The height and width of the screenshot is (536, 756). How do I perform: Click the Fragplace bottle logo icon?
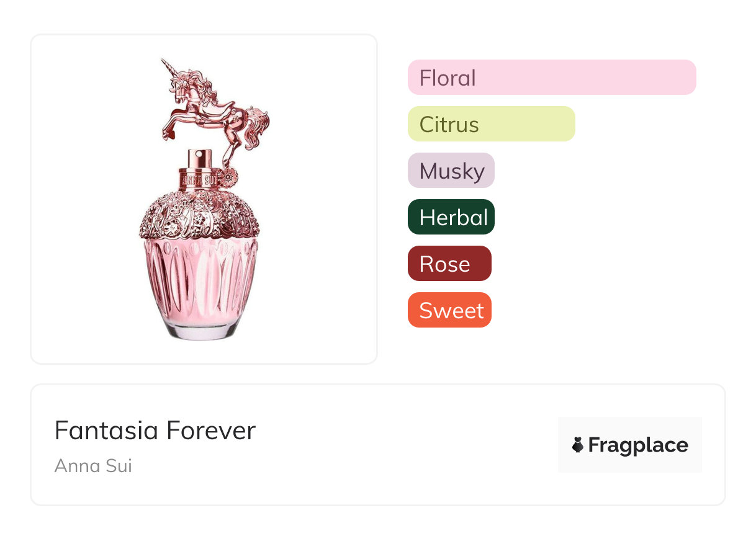click(x=578, y=445)
